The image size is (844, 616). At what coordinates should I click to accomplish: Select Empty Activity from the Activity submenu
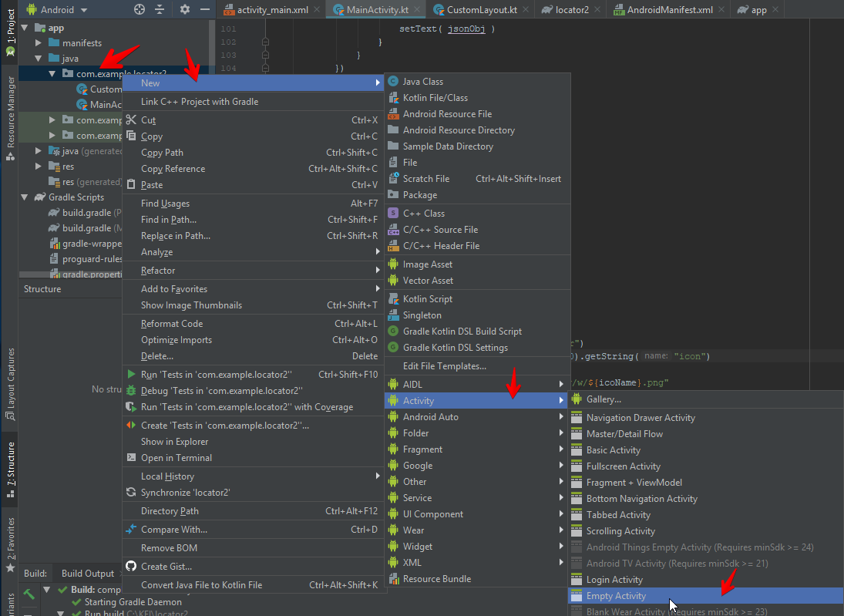click(x=616, y=596)
